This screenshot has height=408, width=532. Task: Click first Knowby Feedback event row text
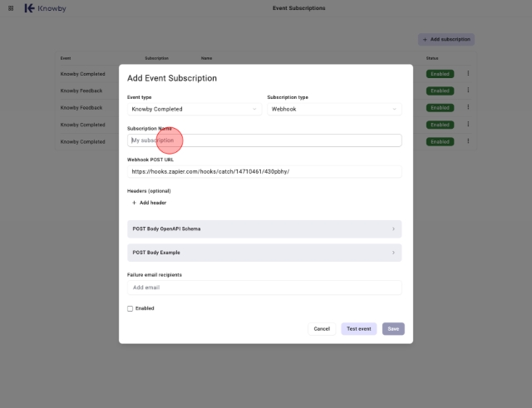tap(81, 91)
